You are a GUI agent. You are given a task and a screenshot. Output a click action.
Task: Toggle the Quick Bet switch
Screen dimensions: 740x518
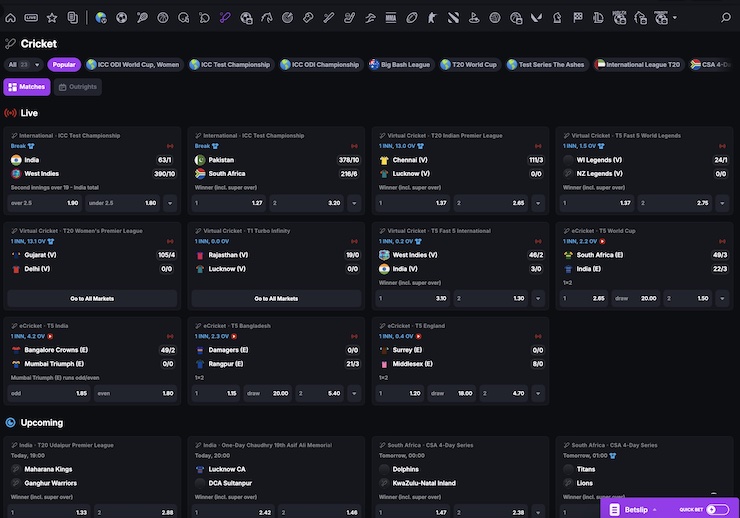tap(717, 509)
